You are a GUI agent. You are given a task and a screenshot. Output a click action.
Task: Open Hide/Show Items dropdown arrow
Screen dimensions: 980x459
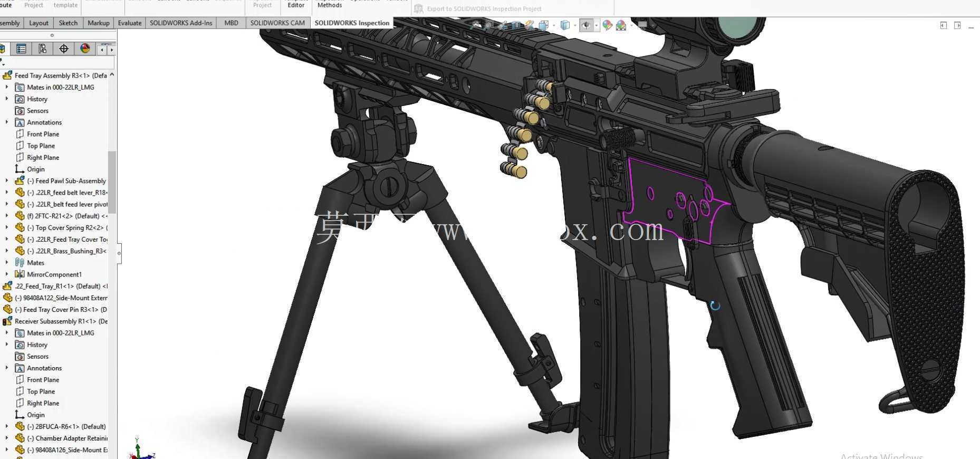pos(597,25)
